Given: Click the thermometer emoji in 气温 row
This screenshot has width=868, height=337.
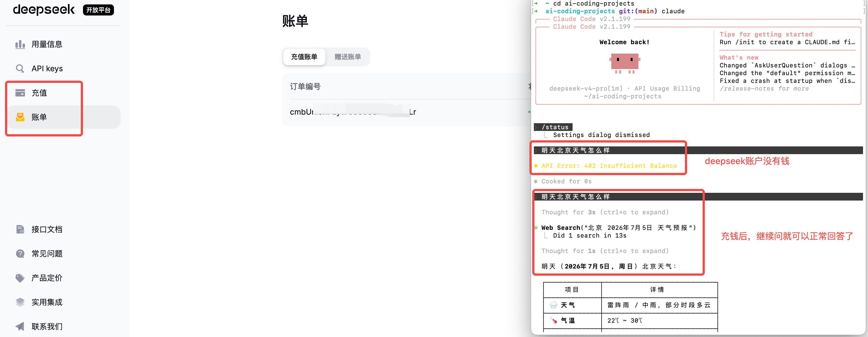Looking at the screenshot, I should click(x=553, y=320).
